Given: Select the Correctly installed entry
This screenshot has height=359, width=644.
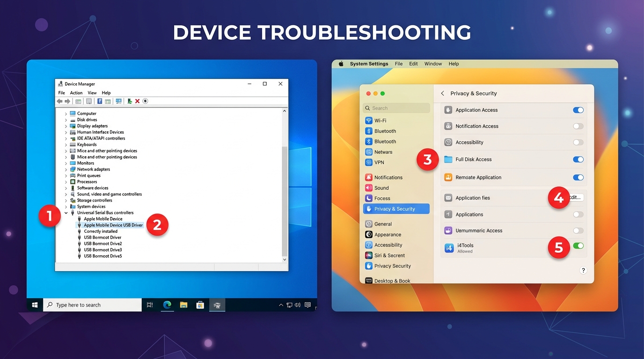Looking at the screenshot, I should point(101,231).
